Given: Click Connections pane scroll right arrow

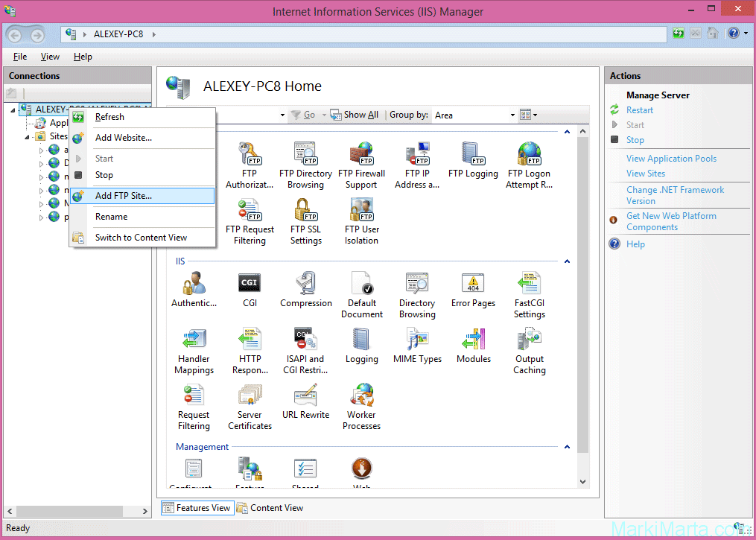Looking at the screenshot, I should [x=145, y=511].
